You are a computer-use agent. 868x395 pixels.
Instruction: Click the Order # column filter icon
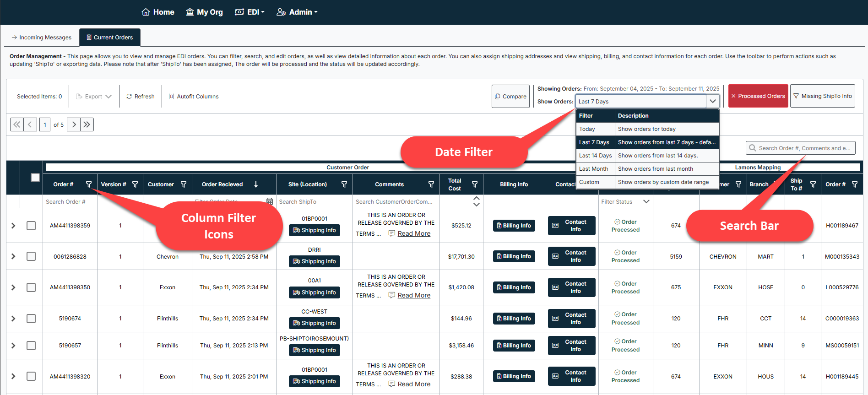[x=89, y=184]
